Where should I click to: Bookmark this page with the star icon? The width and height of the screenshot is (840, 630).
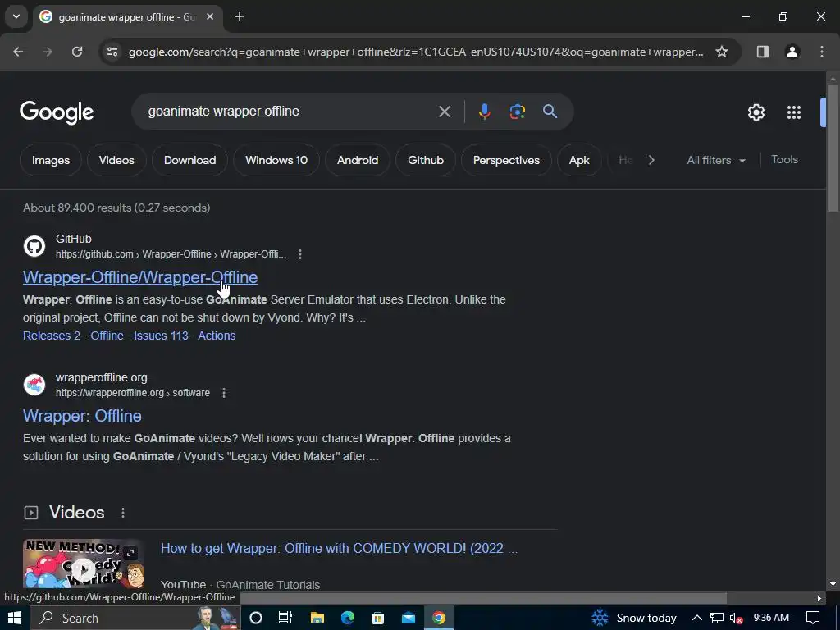(722, 52)
